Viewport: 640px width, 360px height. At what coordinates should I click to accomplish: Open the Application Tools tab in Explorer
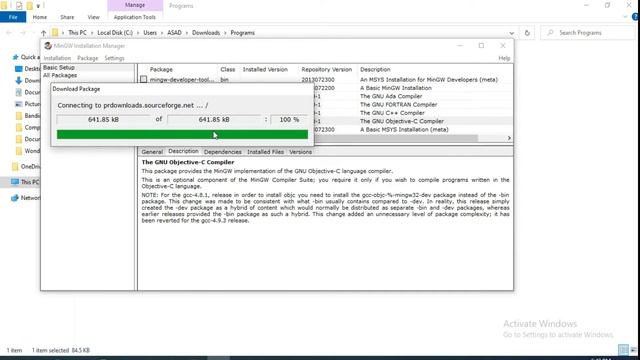click(135, 17)
